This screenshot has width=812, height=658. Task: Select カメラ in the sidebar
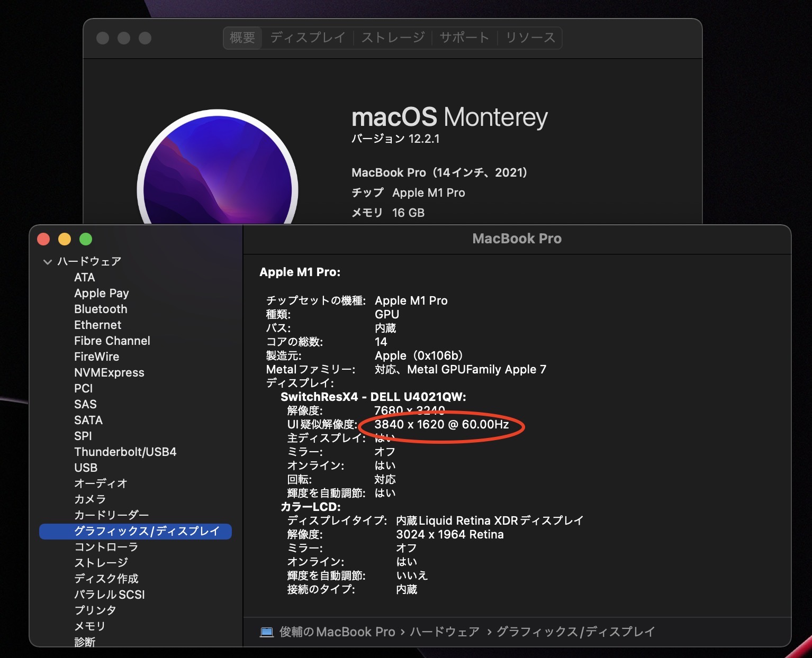(x=90, y=499)
